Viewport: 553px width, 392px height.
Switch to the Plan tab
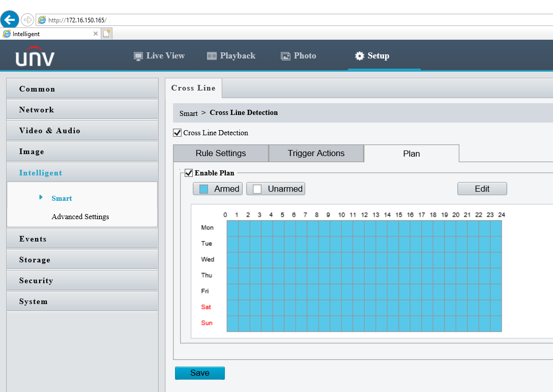coord(412,154)
